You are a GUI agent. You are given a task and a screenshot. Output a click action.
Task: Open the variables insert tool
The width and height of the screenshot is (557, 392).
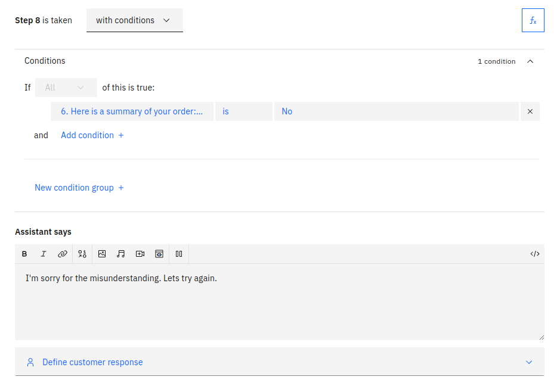point(82,254)
